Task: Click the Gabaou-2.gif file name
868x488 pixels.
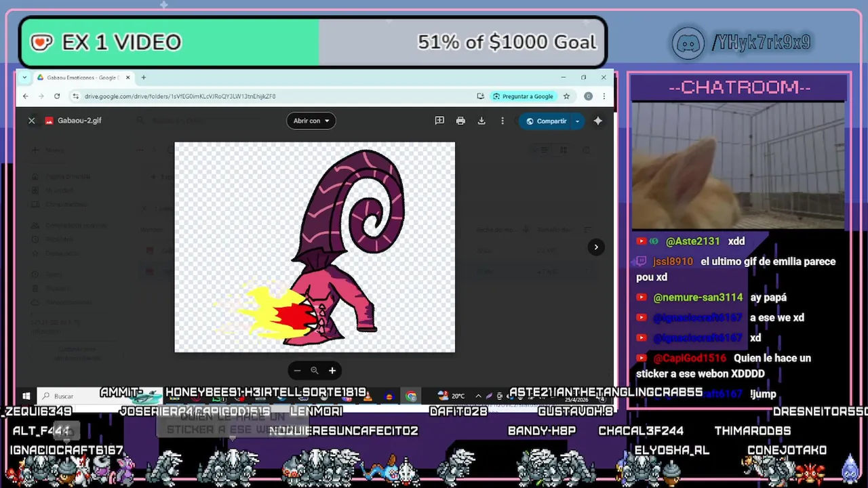Action: coord(79,121)
